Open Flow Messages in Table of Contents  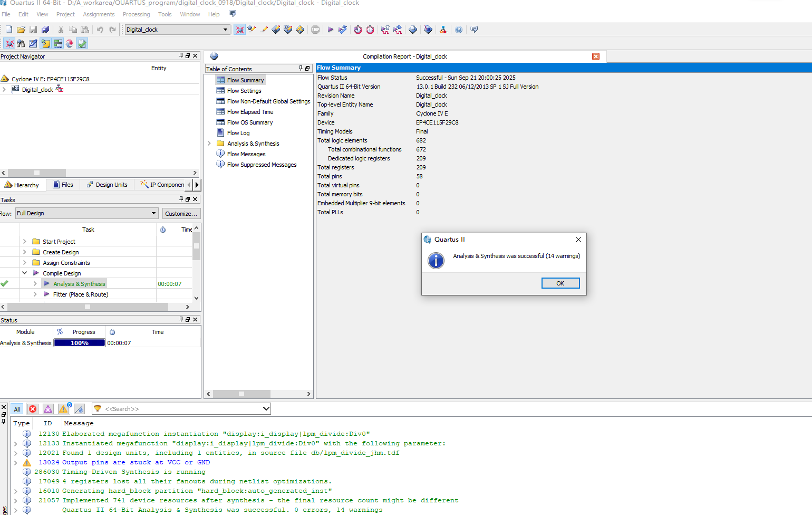tap(246, 154)
